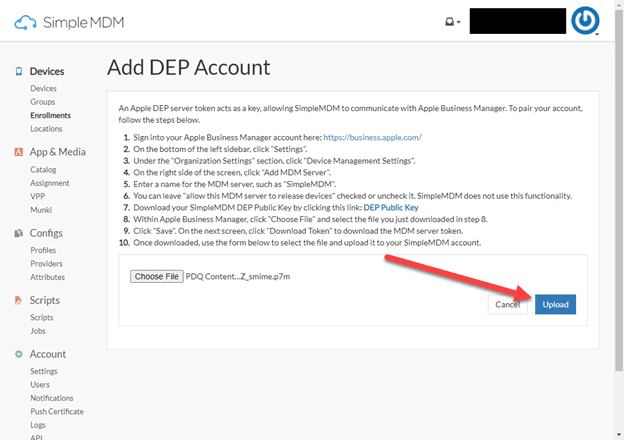Click the Cancel button
Image resolution: width=624 pixels, height=440 pixels.
[x=507, y=305]
